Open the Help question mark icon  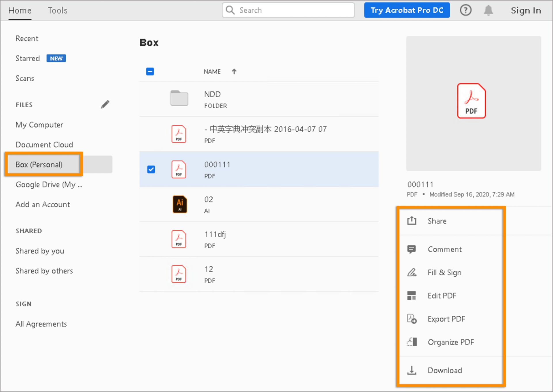tap(466, 10)
